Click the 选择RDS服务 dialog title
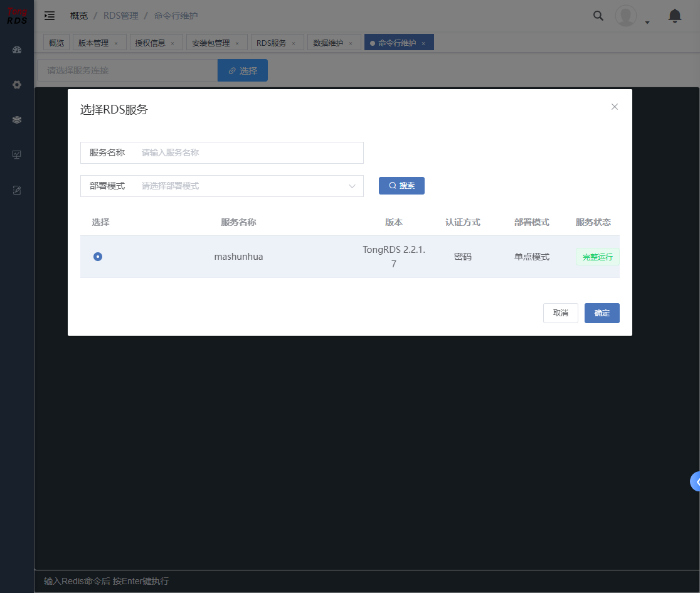 pyautogui.click(x=114, y=110)
